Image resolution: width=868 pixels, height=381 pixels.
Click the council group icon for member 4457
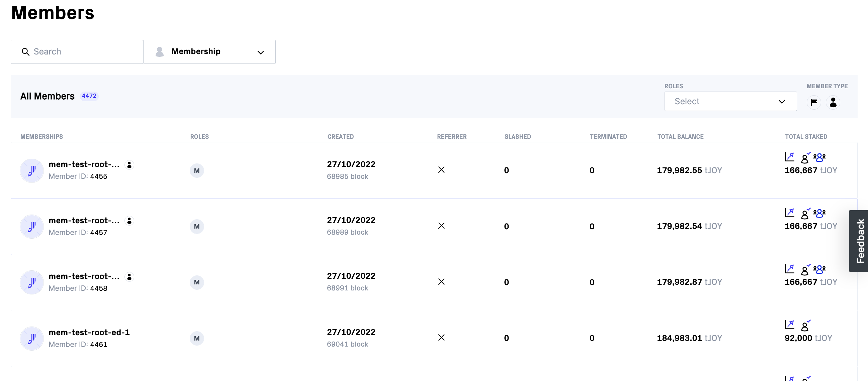click(819, 213)
